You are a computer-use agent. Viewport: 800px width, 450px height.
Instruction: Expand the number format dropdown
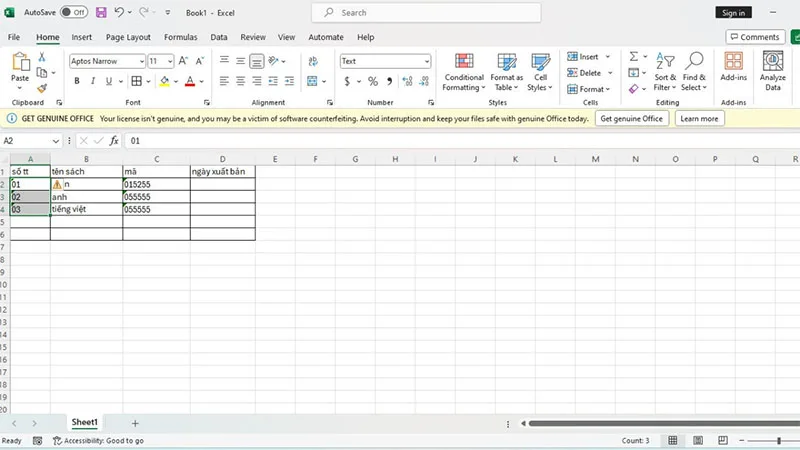pyautogui.click(x=427, y=61)
